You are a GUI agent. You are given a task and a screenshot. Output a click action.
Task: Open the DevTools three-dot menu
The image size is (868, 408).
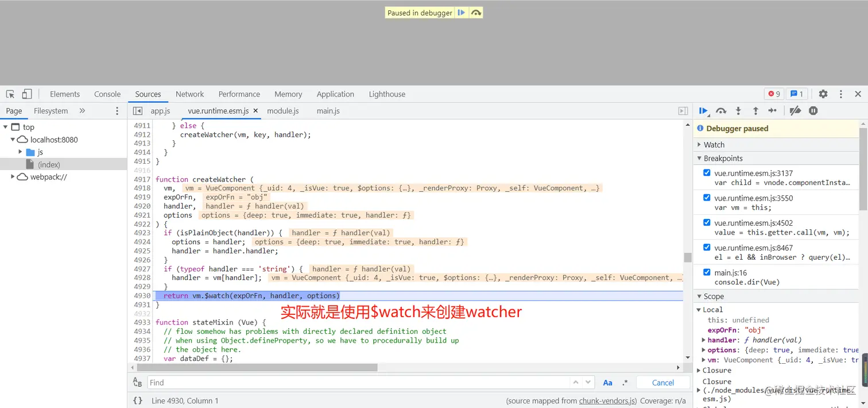[x=841, y=94]
